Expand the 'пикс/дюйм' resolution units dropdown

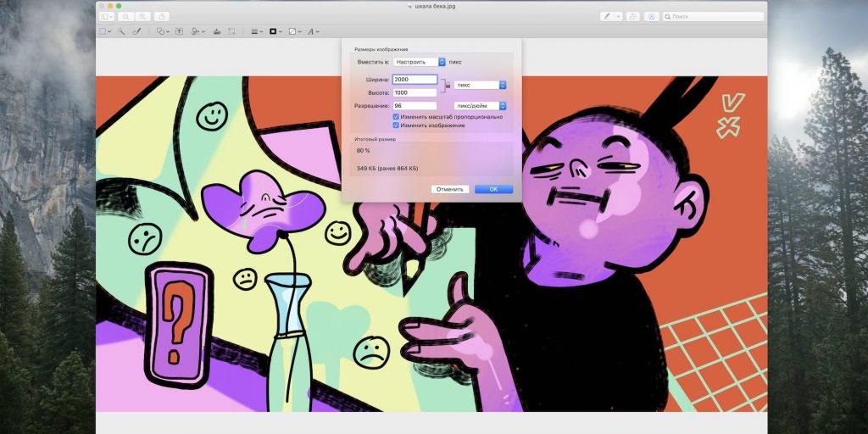(480, 106)
